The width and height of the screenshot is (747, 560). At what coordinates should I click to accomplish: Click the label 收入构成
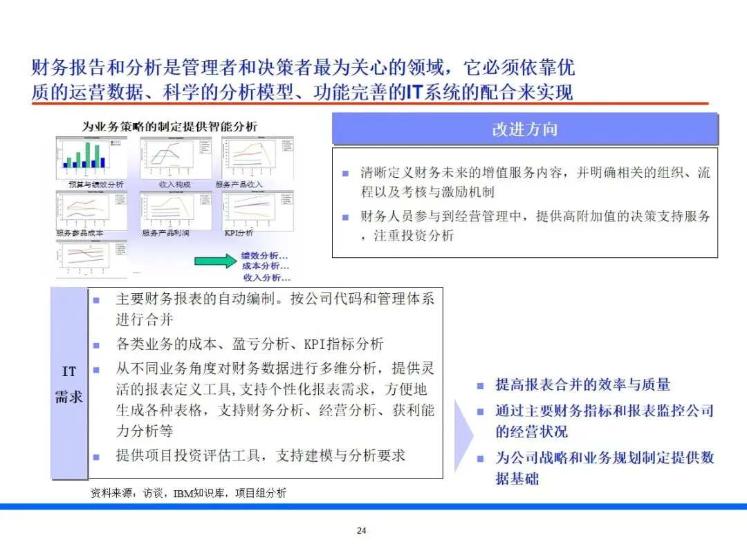pyautogui.click(x=175, y=185)
